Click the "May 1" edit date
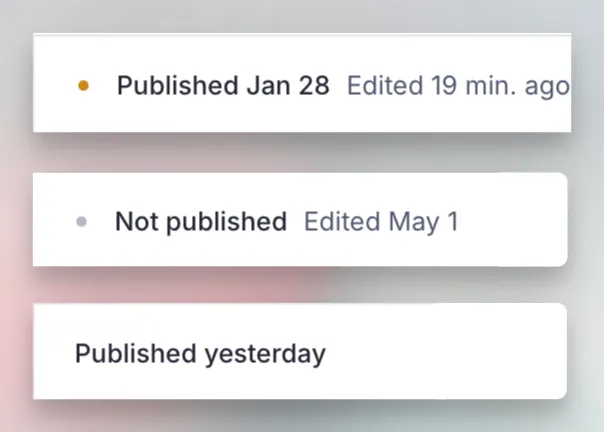The image size is (604, 432). pyautogui.click(x=424, y=222)
